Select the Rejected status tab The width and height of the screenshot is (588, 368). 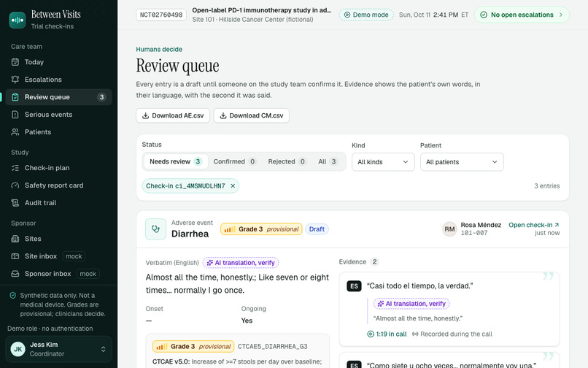(x=287, y=161)
